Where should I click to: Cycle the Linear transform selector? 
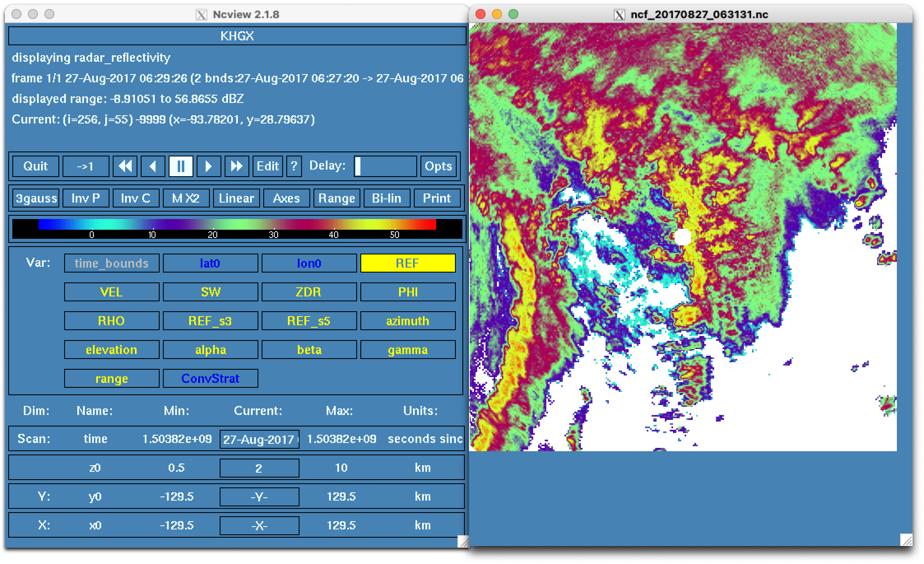[x=236, y=198]
